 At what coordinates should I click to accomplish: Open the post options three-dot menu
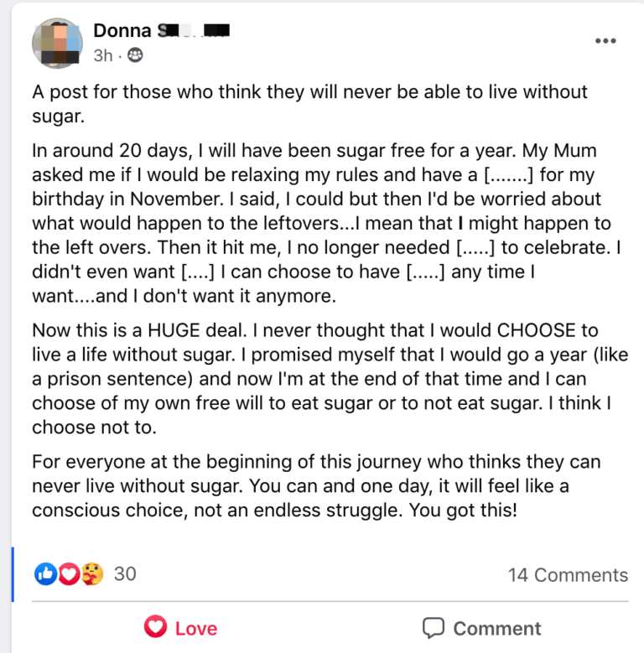click(x=605, y=41)
